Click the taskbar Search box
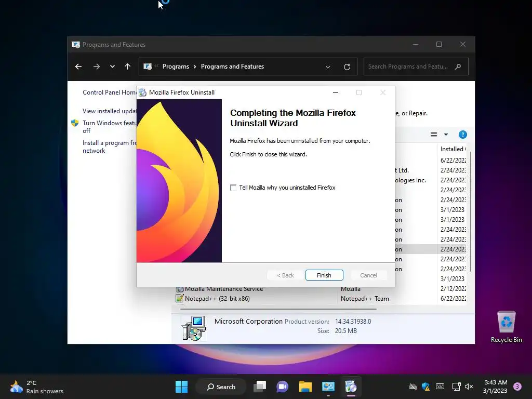Viewport: 532px width, 399px height. point(221,387)
